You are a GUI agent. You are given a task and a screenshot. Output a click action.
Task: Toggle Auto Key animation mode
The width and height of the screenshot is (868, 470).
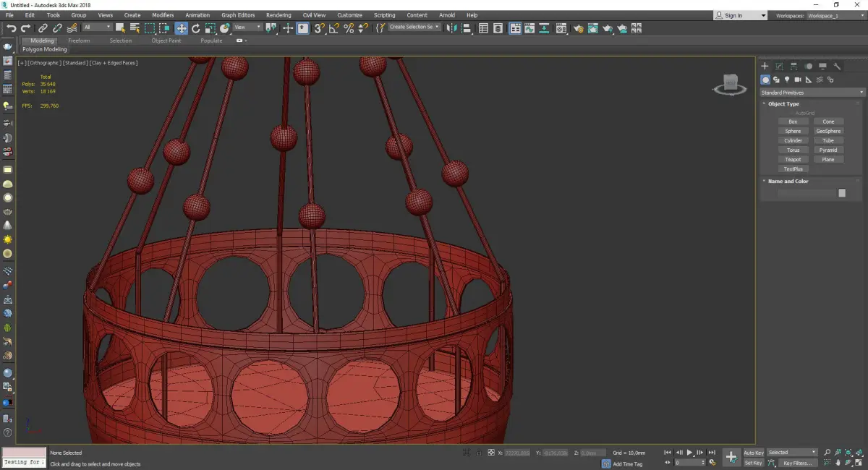(x=753, y=453)
